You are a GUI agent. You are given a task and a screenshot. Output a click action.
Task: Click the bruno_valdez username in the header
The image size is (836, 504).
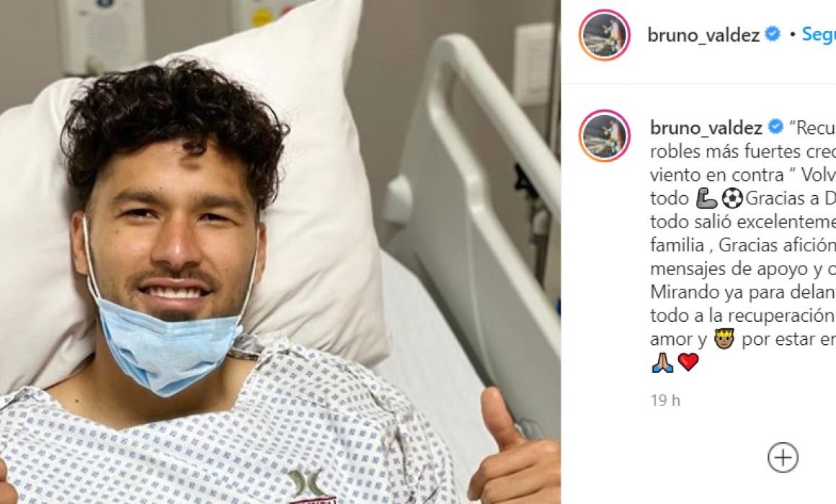point(703,35)
